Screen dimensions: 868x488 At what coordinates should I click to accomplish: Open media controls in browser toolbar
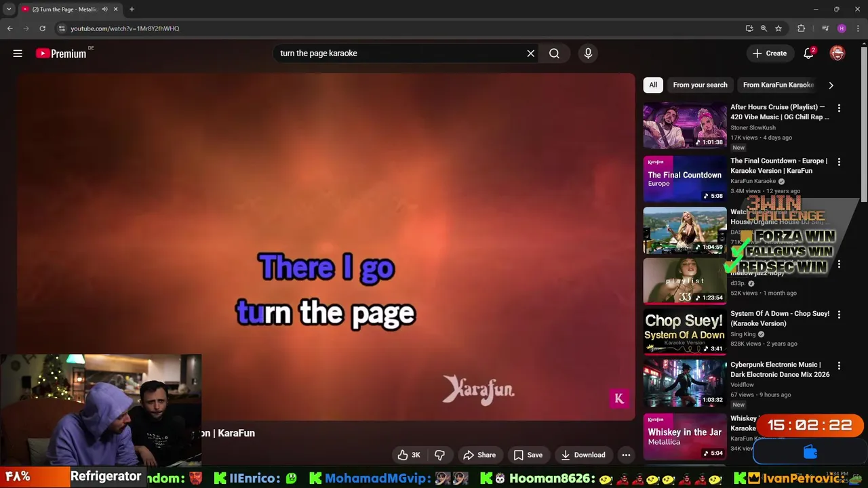coord(825,28)
